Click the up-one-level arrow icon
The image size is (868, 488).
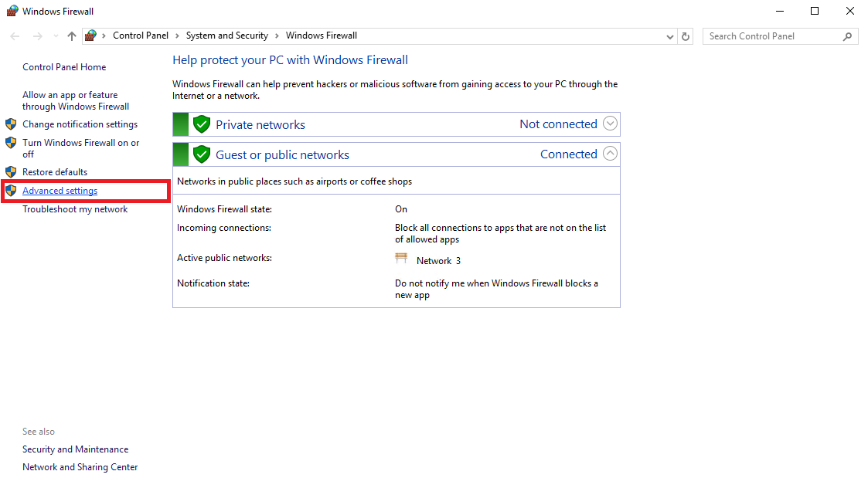point(72,36)
